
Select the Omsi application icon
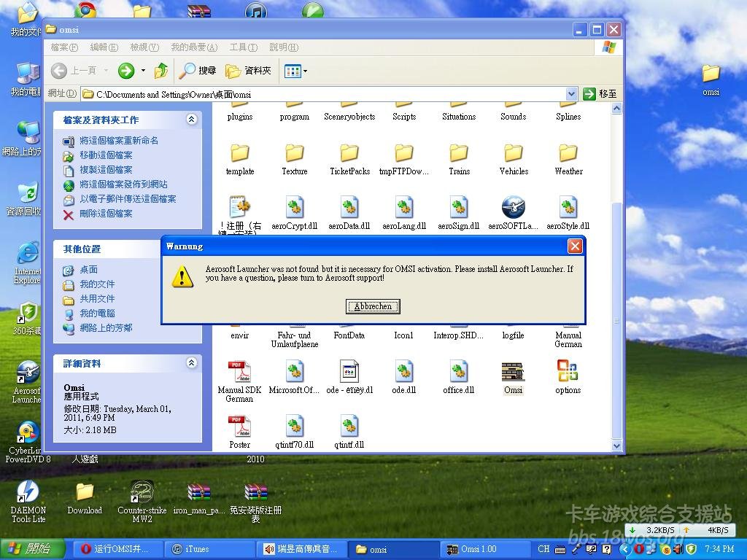pos(513,373)
